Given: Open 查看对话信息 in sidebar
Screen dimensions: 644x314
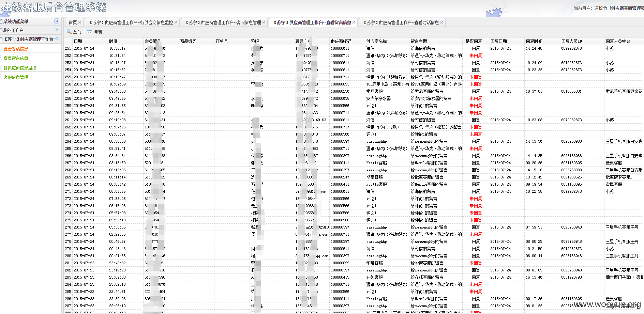Looking at the screenshot, I should click(16, 49).
